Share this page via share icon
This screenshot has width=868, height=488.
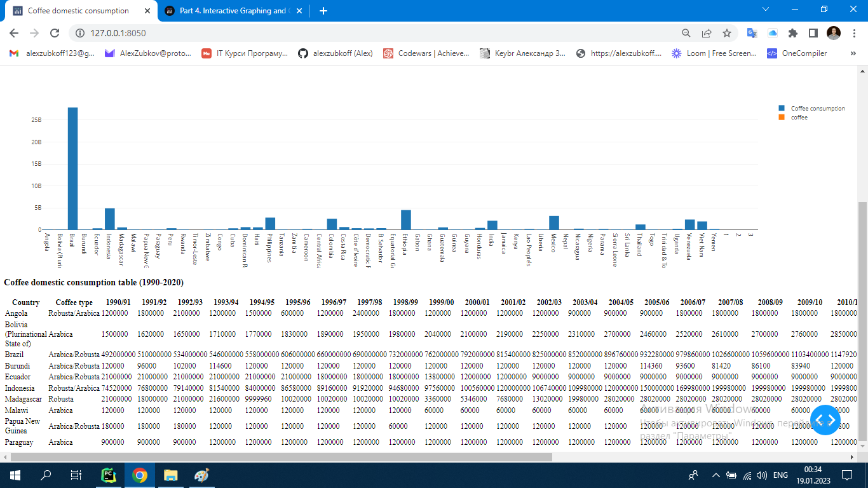click(707, 33)
